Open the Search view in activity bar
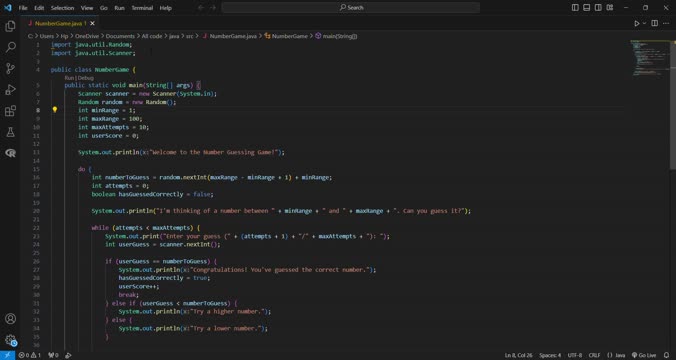The height and width of the screenshot is (360, 676). click(x=10, y=47)
